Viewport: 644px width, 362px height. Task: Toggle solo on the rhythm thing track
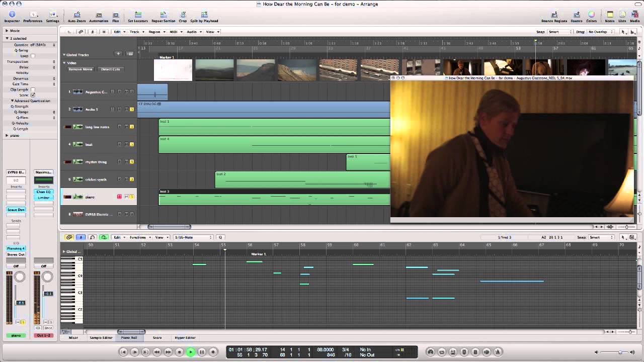pos(132,162)
